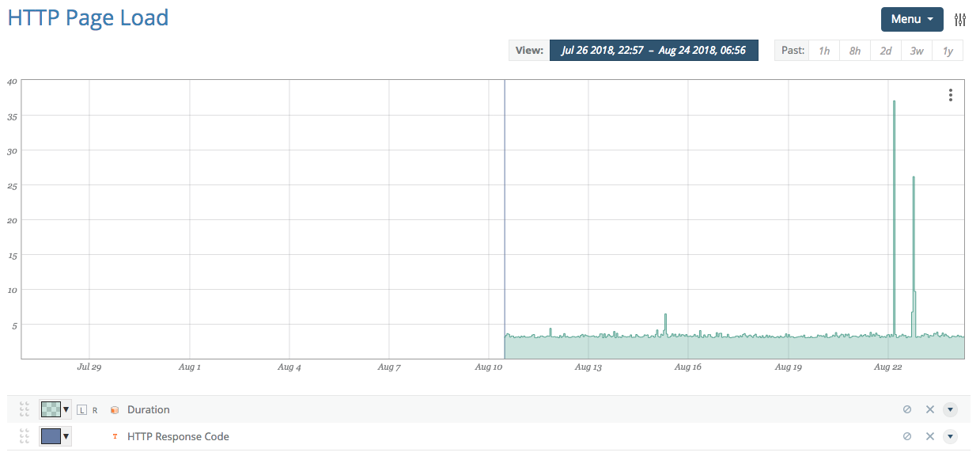Click the drag handle next to HTTP Response Code
980x460 pixels.
(23, 436)
